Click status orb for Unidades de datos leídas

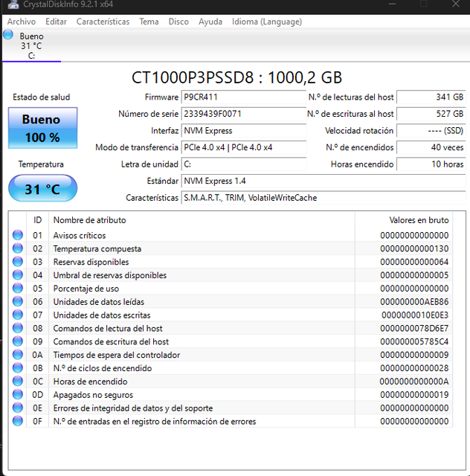pos(18,301)
